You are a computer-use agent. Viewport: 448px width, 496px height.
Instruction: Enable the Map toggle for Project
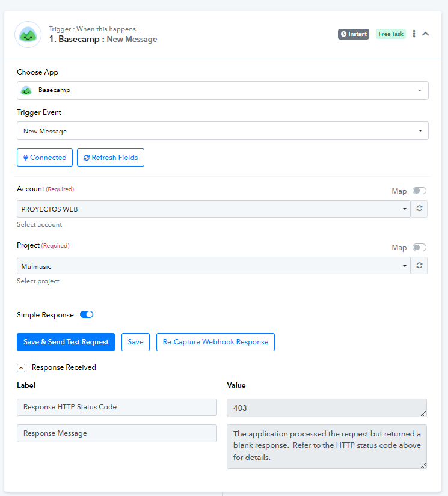pyautogui.click(x=419, y=247)
